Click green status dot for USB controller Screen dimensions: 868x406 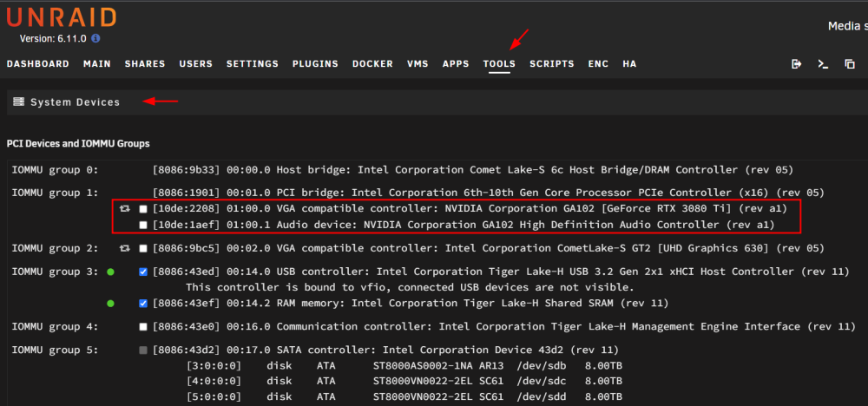(x=111, y=272)
